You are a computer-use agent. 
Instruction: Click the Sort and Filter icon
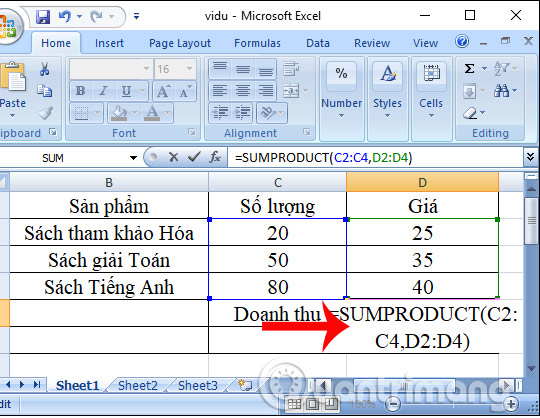click(501, 69)
